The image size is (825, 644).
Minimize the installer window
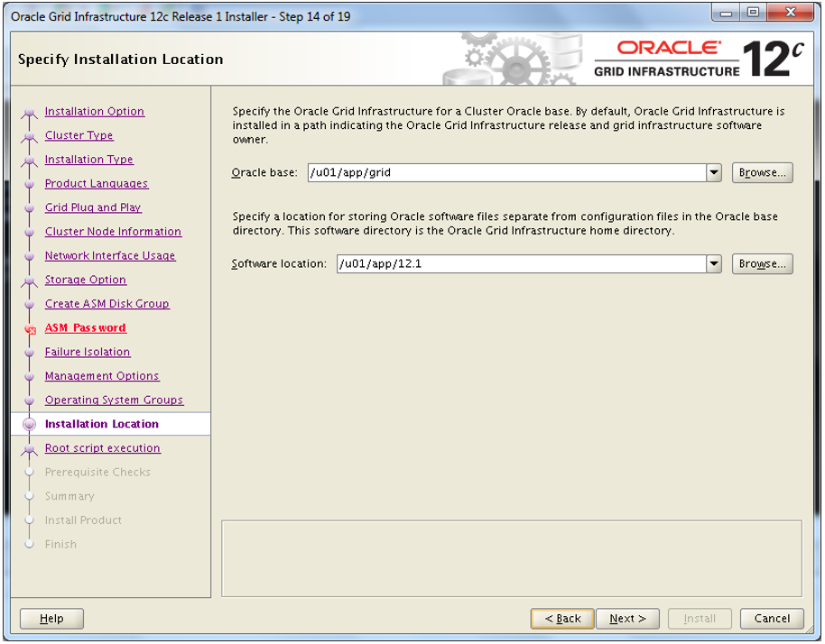726,14
